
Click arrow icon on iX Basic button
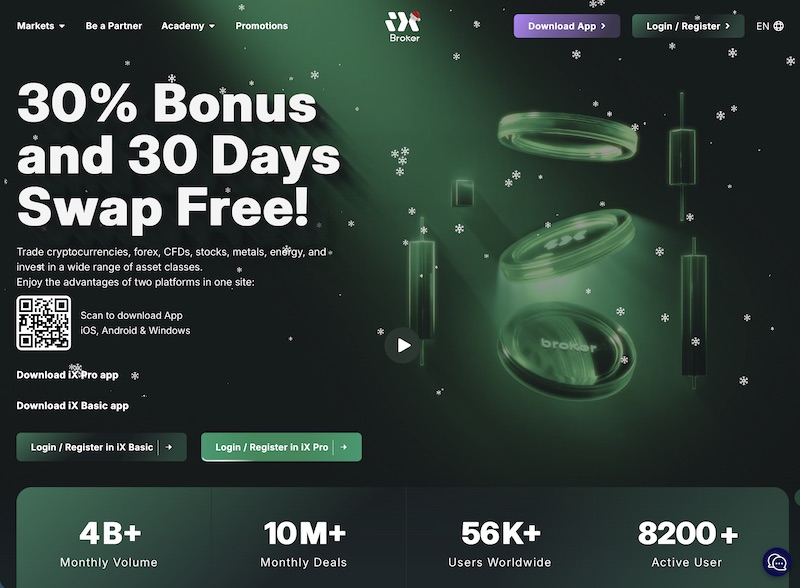pos(169,447)
